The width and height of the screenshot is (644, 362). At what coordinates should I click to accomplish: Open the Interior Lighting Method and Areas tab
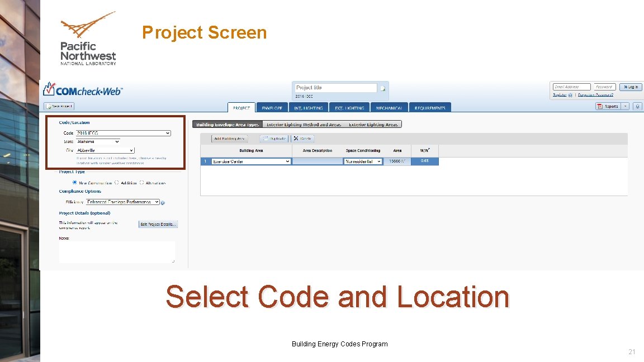click(x=303, y=124)
